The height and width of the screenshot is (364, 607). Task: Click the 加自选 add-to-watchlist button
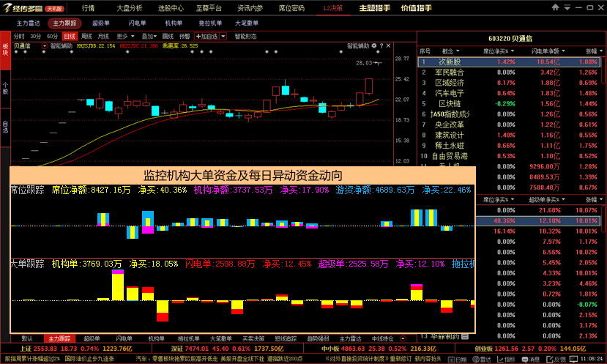206,37
